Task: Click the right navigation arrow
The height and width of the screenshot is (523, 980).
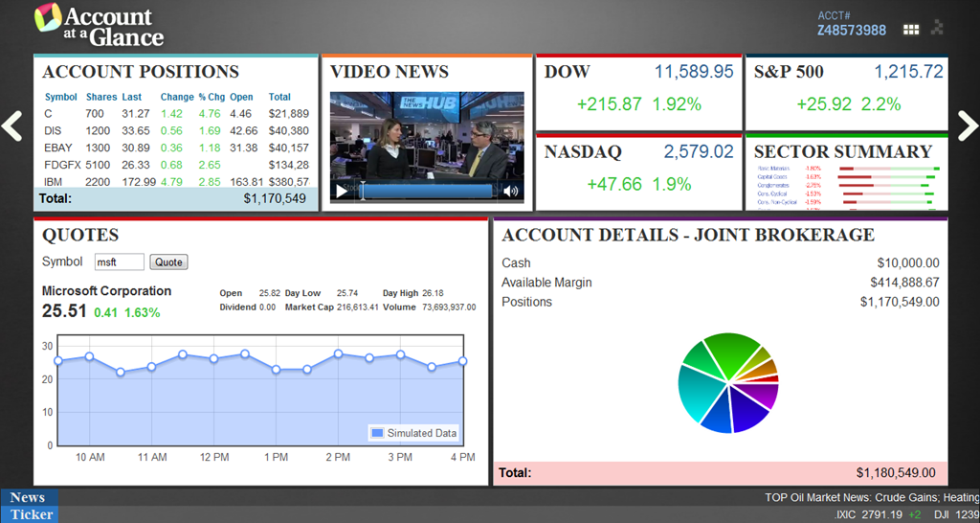Action: click(969, 125)
